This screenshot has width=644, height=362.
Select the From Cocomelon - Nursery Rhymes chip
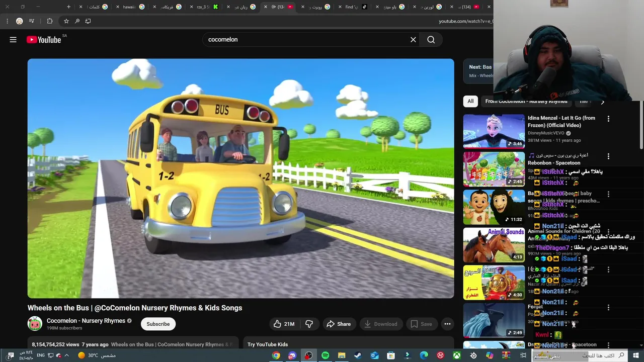(x=526, y=101)
